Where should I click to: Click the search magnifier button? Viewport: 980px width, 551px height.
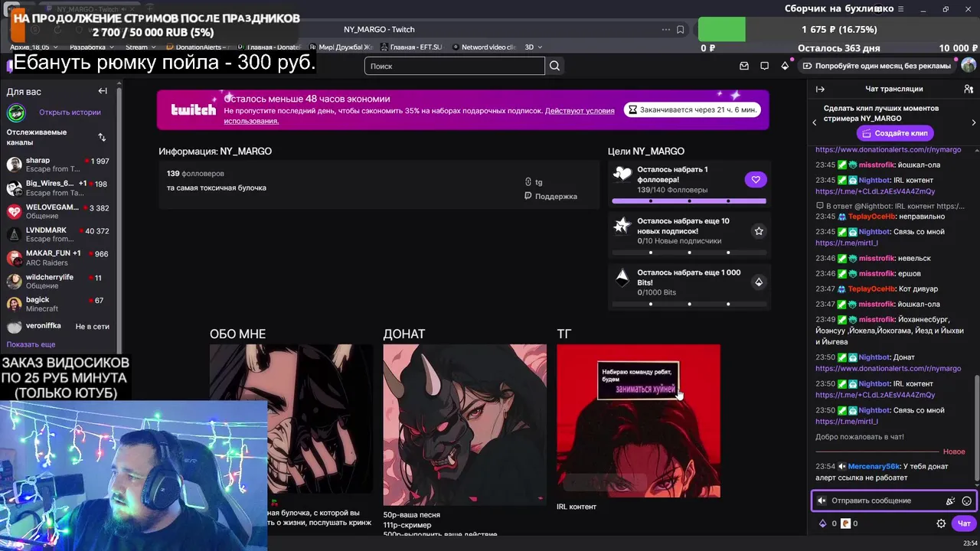click(x=555, y=66)
